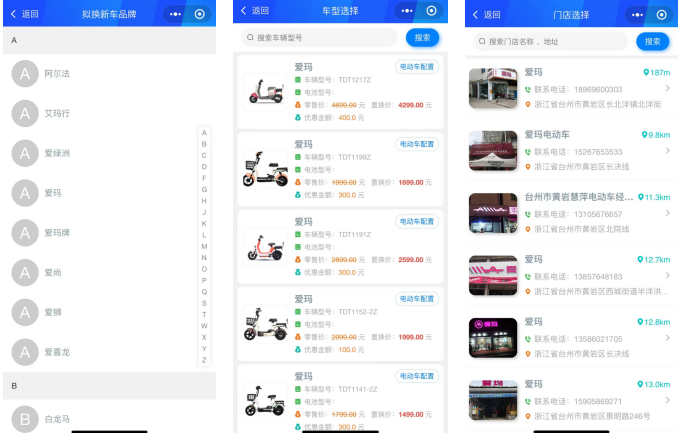The image size is (693, 433).
Task: Go back from the 门店选择 store screen
Action: [486, 15]
